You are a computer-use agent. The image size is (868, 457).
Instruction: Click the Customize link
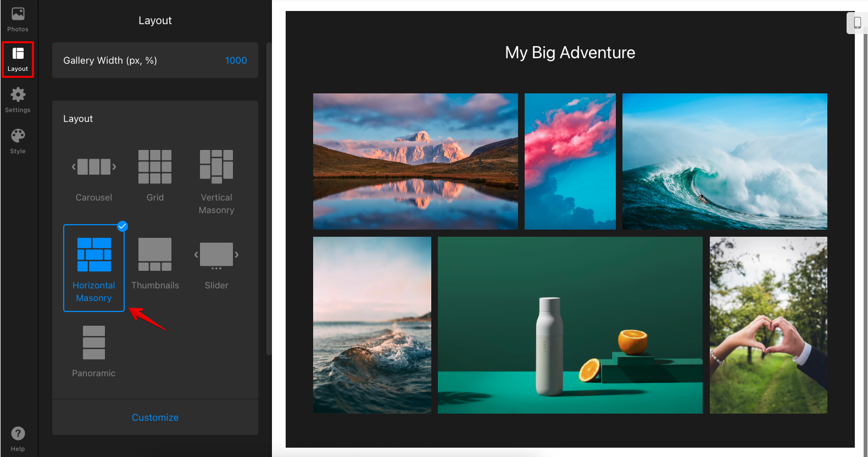pyautogui.click(x=155, y=417)
